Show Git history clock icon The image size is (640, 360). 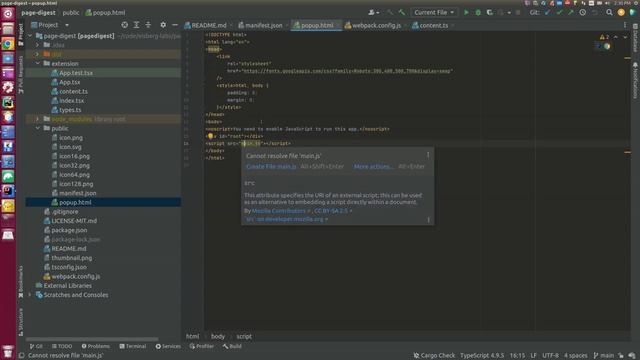click(582, 13)
